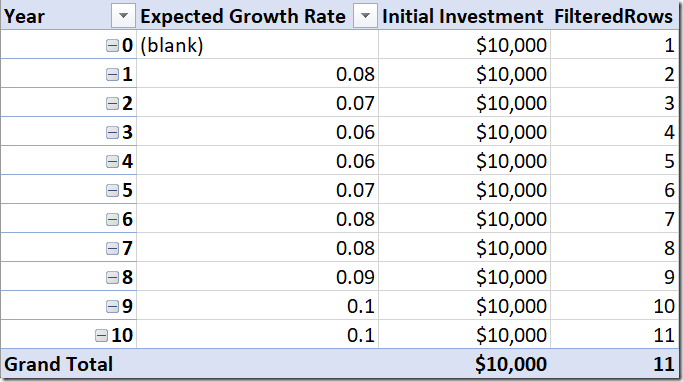The width and height of the screenshot is (683, 382).
Task: Select the (blank) growth rate cell
Action: coord(257,44)
